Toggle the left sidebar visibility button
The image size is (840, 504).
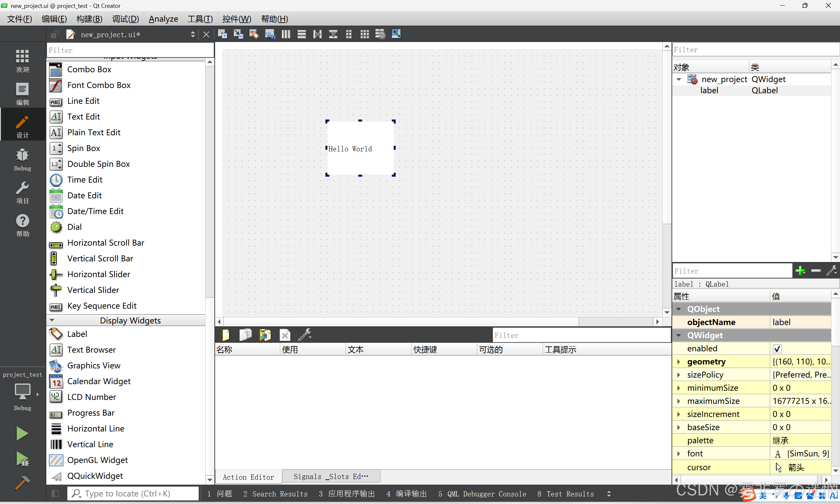coord(55,493)
